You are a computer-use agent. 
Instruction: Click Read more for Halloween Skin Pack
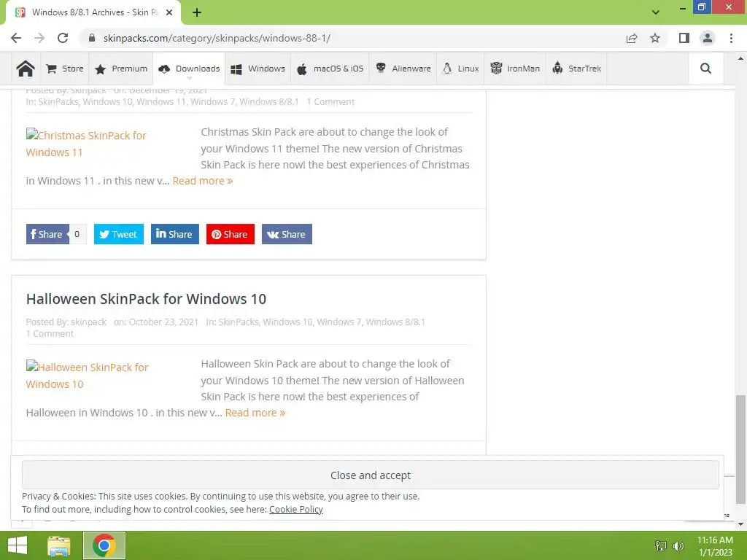(255, 413)
